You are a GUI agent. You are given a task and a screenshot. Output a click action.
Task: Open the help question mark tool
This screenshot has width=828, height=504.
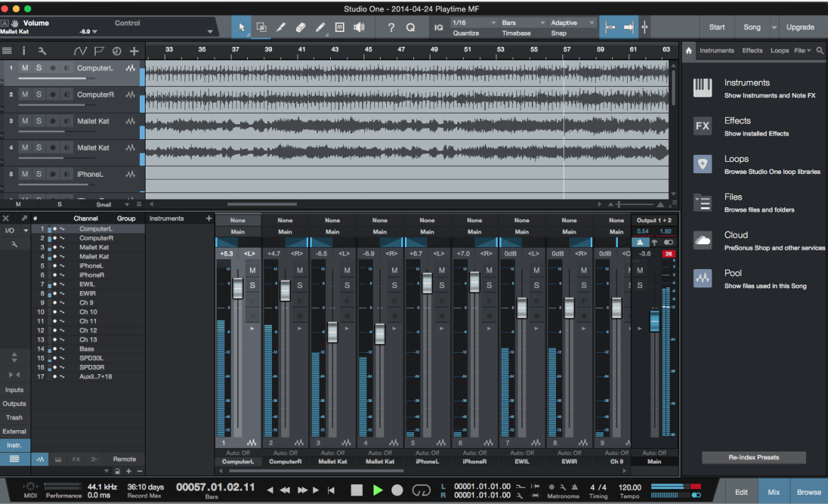coord(391,28)
